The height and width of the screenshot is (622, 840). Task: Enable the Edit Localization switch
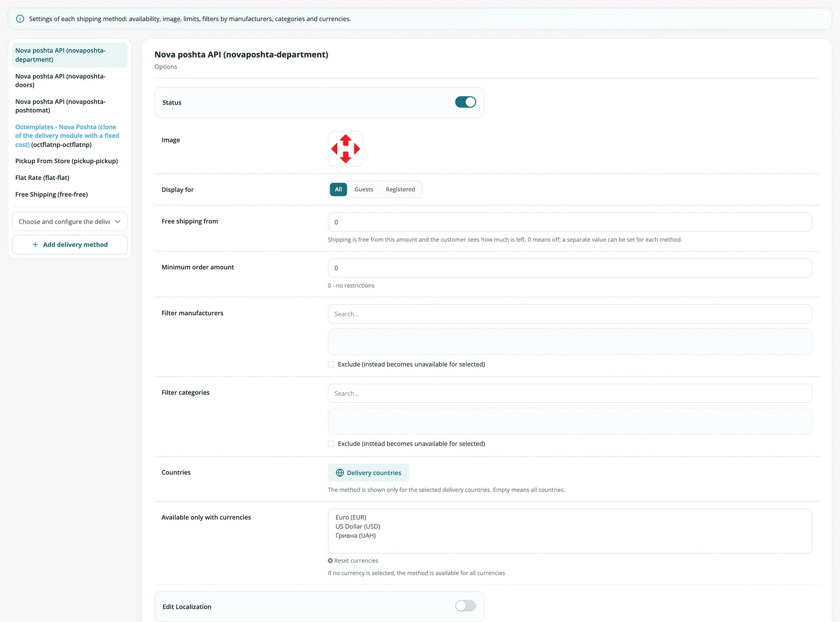(466, 606)
